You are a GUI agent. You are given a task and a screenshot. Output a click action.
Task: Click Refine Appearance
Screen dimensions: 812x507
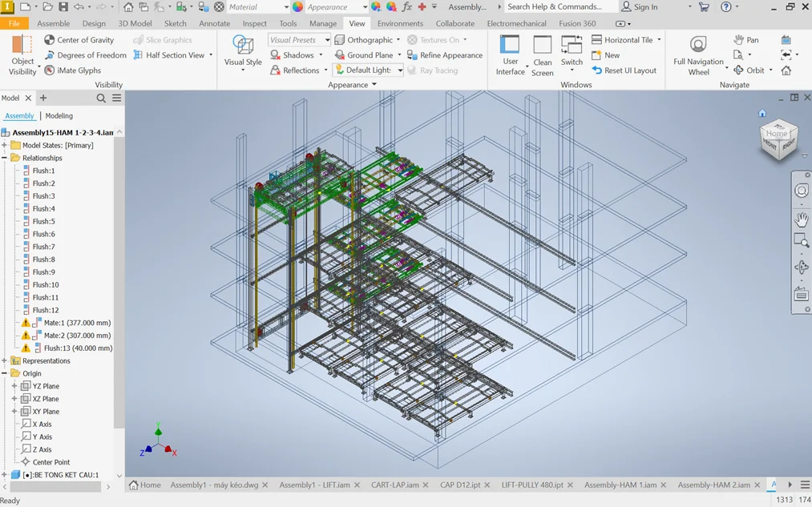(x=445, y=54)
